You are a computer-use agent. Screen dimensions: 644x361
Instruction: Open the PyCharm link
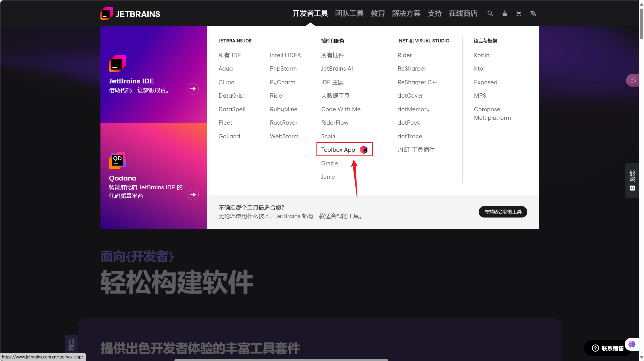coord(283,82)
